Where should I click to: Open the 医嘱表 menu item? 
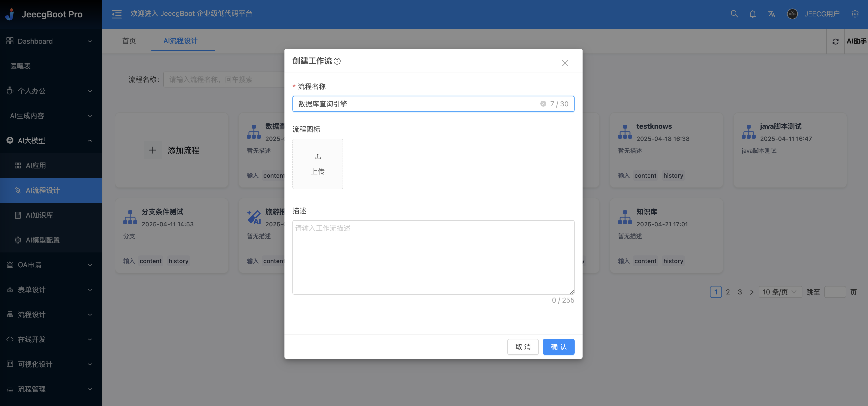pos(51,66)
